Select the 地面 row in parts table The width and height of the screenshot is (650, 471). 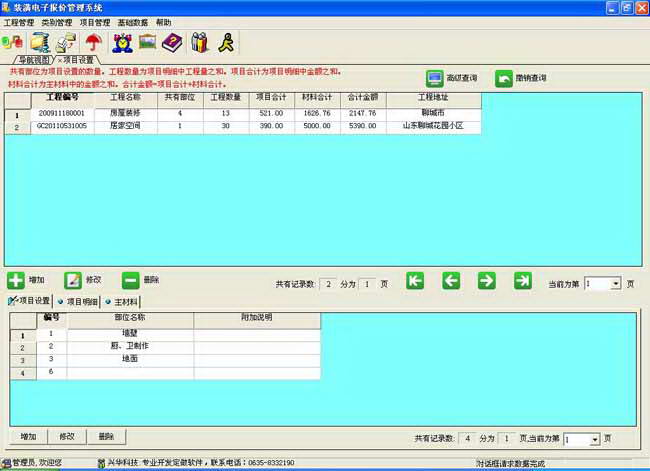pos(165,359)
